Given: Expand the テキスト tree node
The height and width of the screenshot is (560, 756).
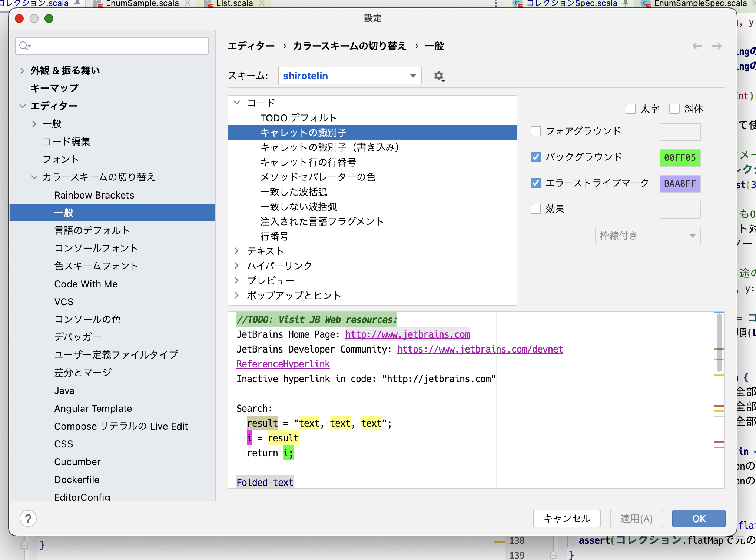Looking at the screenshot, I should (x=237, y=251).
